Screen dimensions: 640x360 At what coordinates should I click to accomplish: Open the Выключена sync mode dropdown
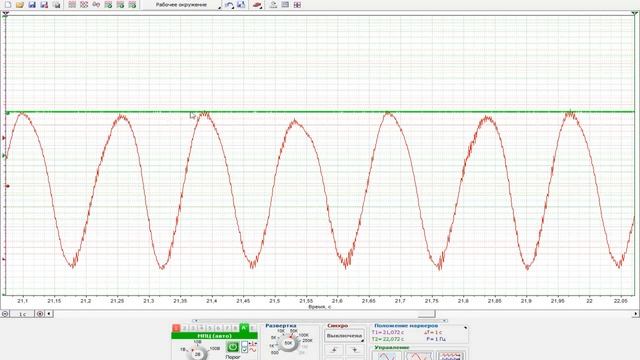(344, 336)
